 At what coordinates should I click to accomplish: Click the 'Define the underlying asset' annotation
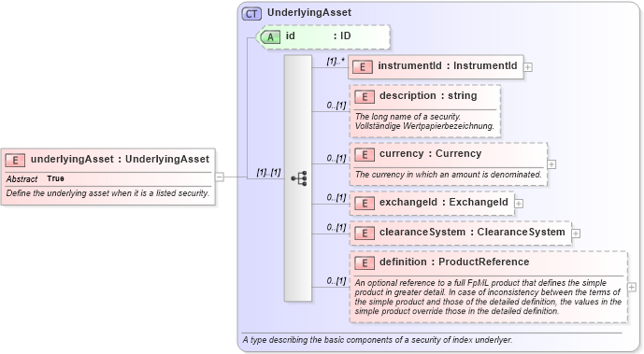pos(107,192)
